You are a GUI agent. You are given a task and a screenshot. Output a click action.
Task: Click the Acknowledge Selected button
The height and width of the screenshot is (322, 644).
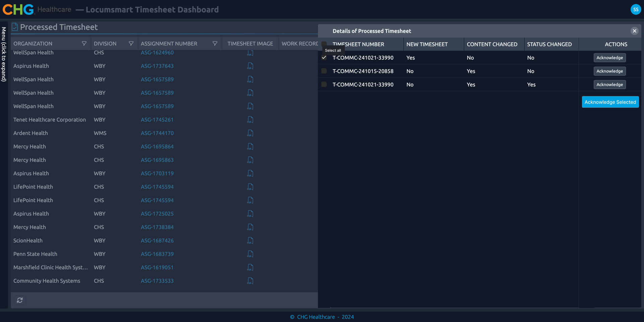(610, 102)
